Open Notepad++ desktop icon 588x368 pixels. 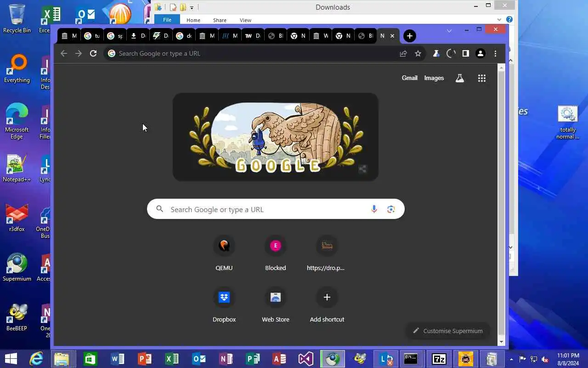coord(17,168)
